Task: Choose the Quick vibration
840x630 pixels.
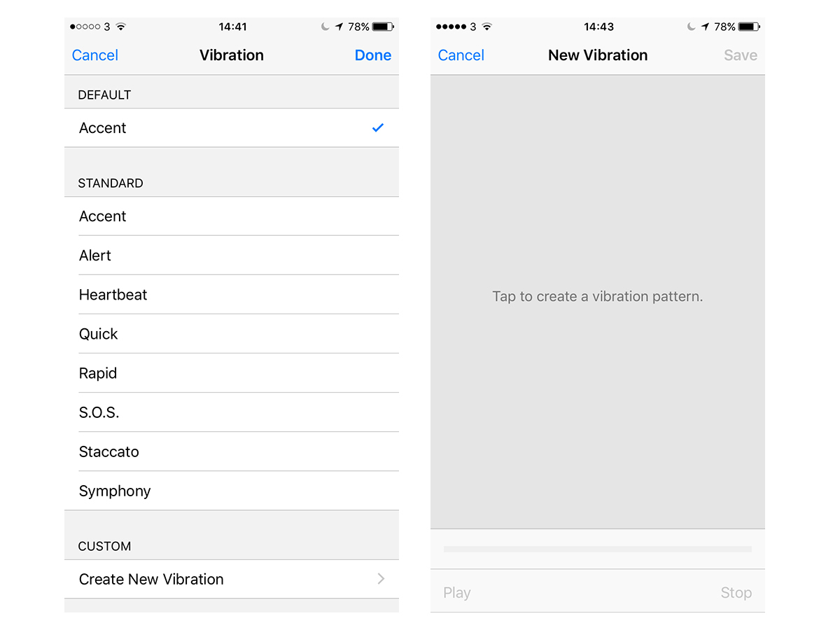Action: coord(232,334)
